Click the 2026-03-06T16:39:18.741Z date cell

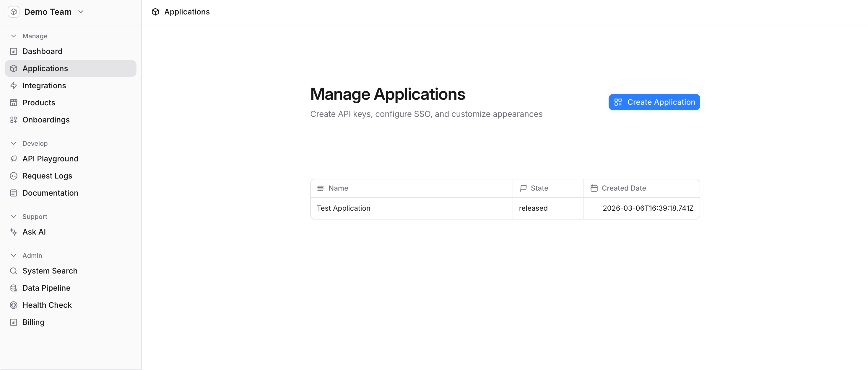[x=642, y=208]
